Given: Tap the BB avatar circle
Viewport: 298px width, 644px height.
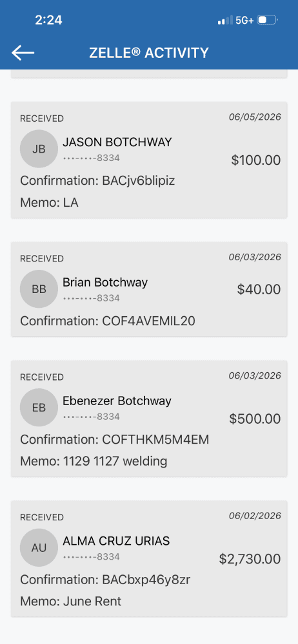Looking at the screenshot, I should pos(39,289).
